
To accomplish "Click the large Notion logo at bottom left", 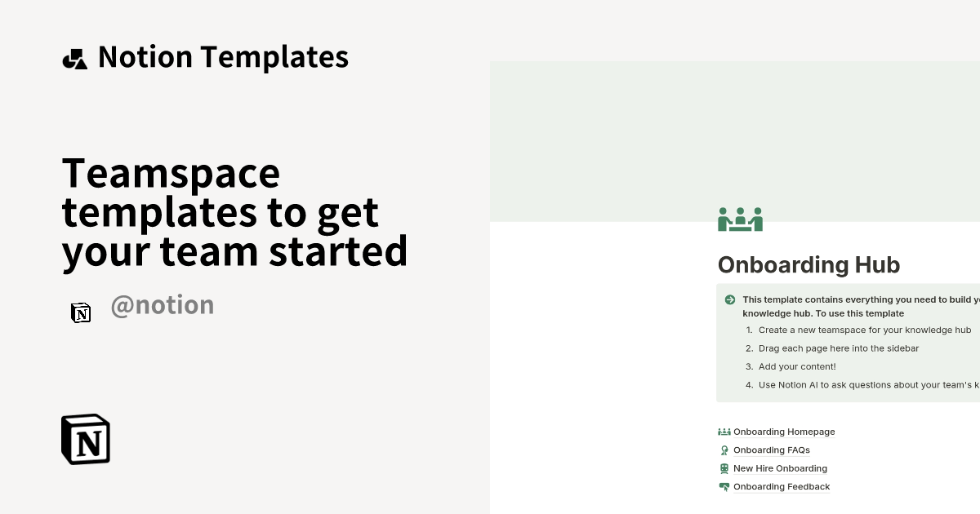I will click(x=86, y=439).
